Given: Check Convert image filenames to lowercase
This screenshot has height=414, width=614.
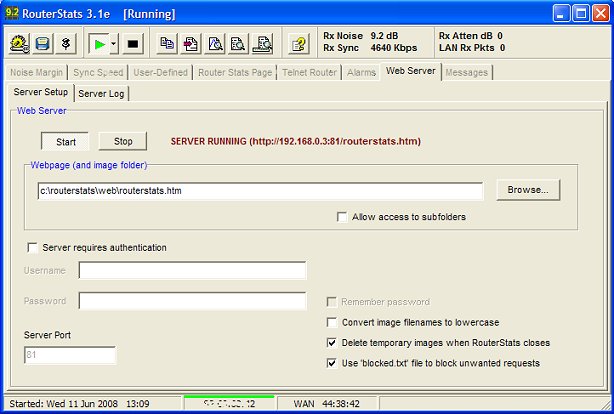Looking at the screenshot, I should 333,322.
